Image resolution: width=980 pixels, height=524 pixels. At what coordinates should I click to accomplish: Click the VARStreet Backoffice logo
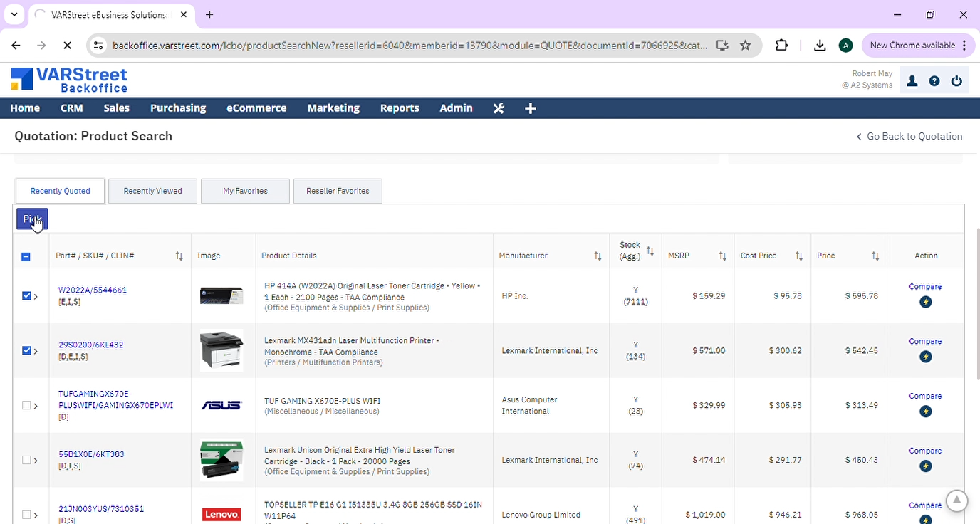[69, 80]
